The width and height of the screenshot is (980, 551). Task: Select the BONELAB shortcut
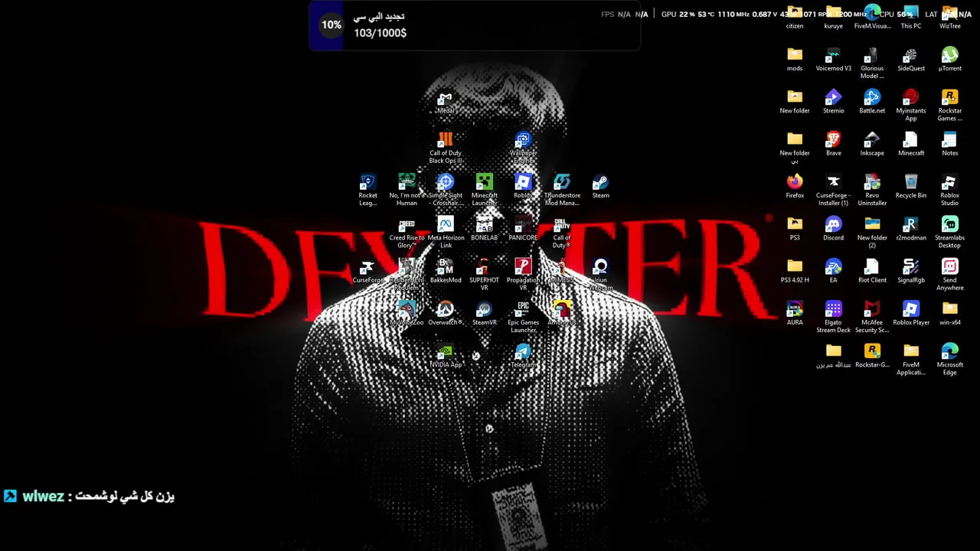tap(484, 227)
